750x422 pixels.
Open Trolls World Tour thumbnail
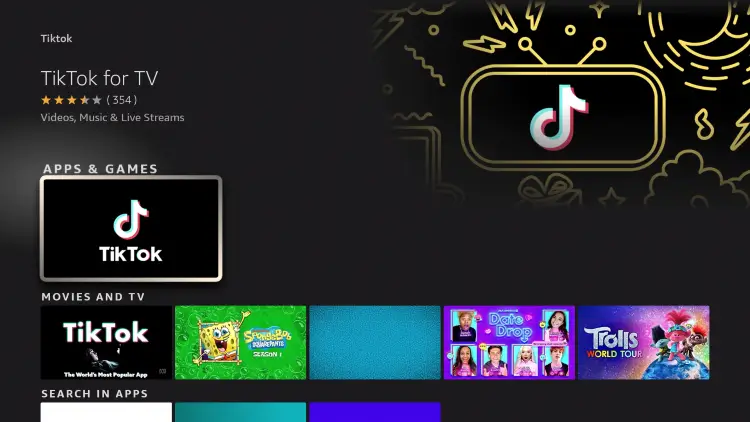(x=644, y=343)
